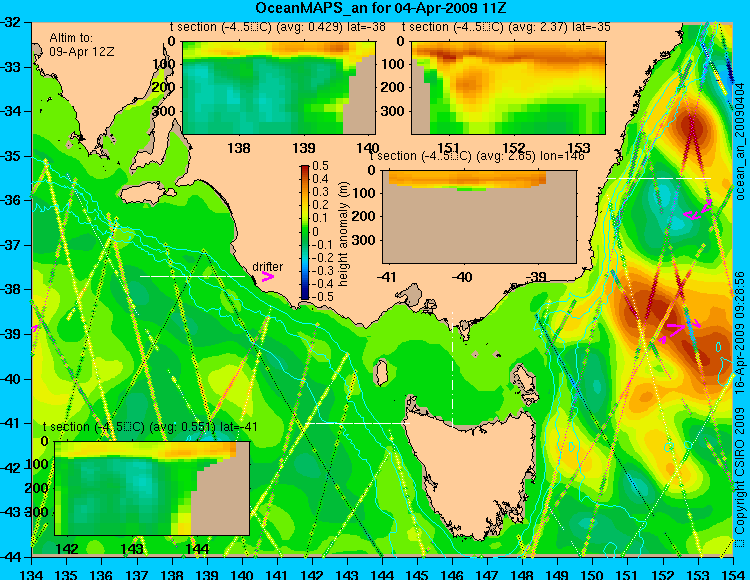Click the '154' longitude axis label
Viewport: 750px width, 580px height.
733,574
